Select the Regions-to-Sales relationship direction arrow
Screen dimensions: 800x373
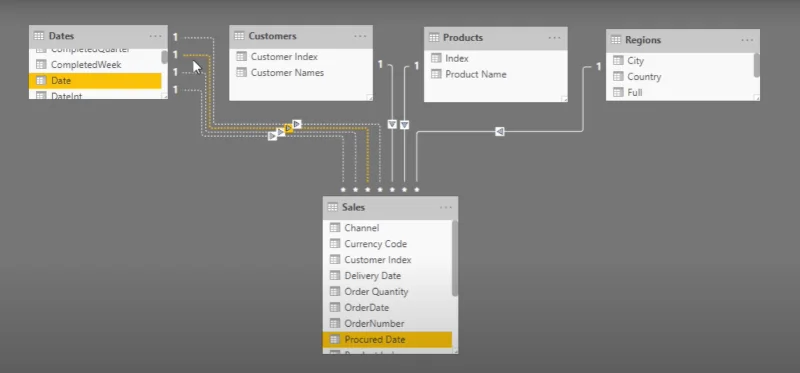point(499,132)
